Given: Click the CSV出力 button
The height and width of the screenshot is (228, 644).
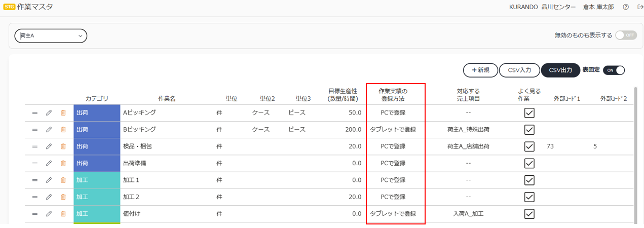Looking at the screenshot, I should click(560, 70).
